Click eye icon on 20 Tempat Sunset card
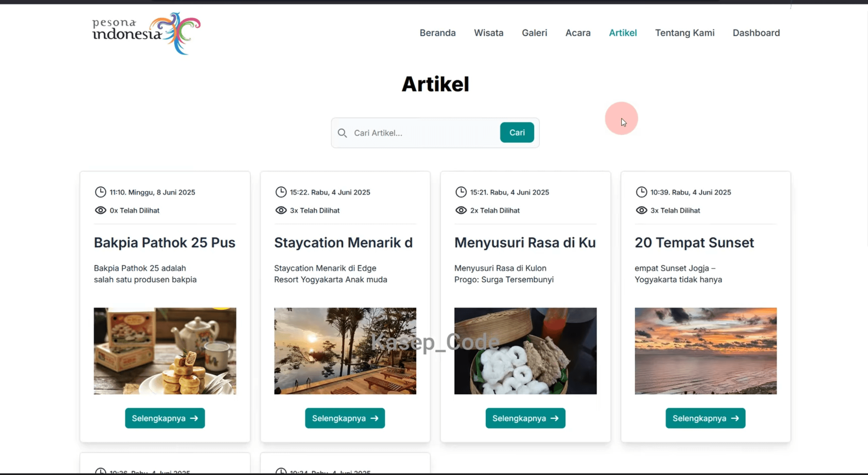Viewport: 868px width, 475px height. [x=641, y=210]
